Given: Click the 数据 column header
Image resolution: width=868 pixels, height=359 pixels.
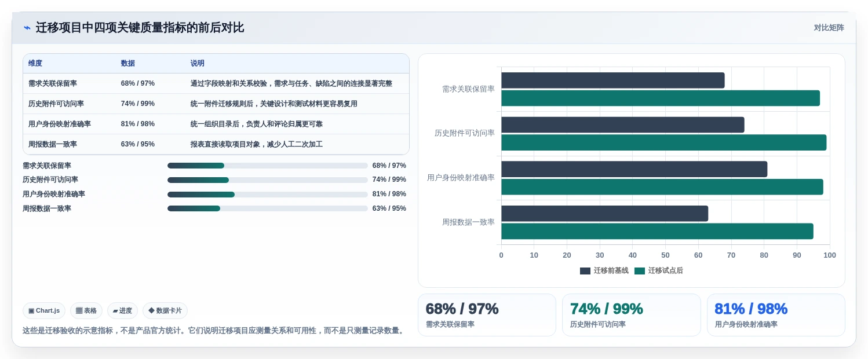Looking at the screenshot, I should 128,64.
